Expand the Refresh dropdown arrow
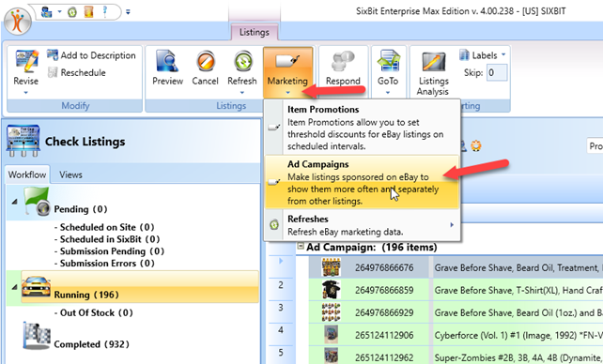The width and height of the screenshot is (603, 364). pyautogui.click(x=242, y=93)
